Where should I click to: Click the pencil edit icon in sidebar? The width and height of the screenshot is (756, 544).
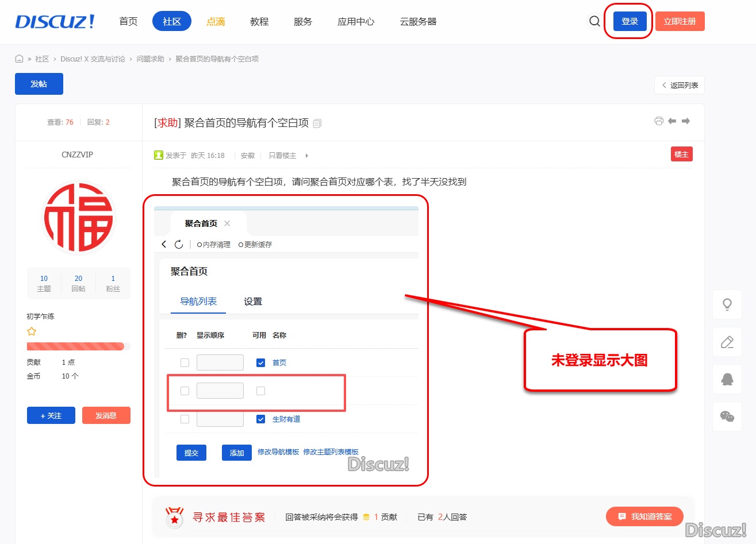pyautogui.click(x=727, y=342)
